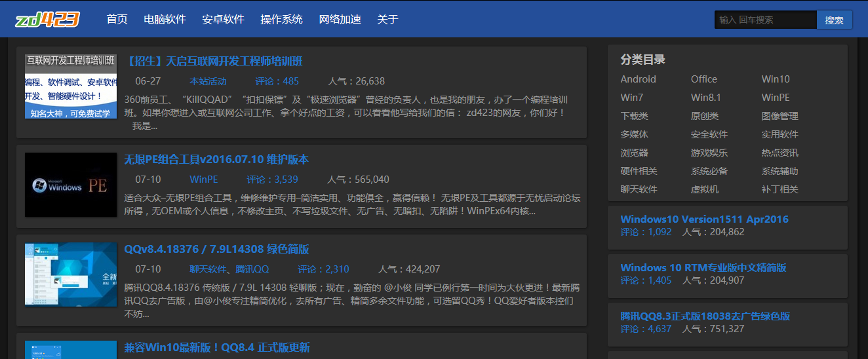
Task: Open the 网络加速 navigation item
Action: (340, 19)
